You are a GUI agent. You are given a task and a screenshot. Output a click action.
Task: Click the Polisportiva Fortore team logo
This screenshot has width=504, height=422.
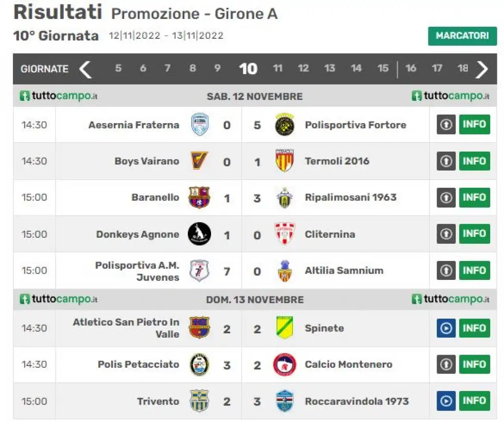point(285,124)
